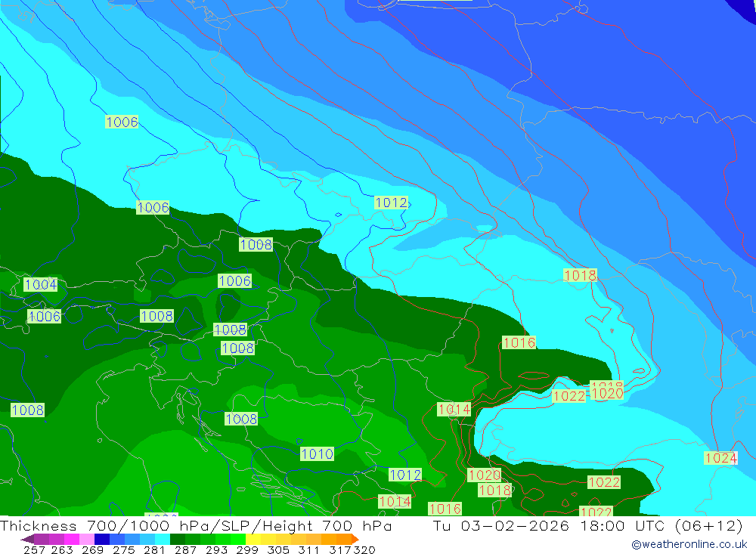Click the 1010 isobar label

tap(317, 453)
